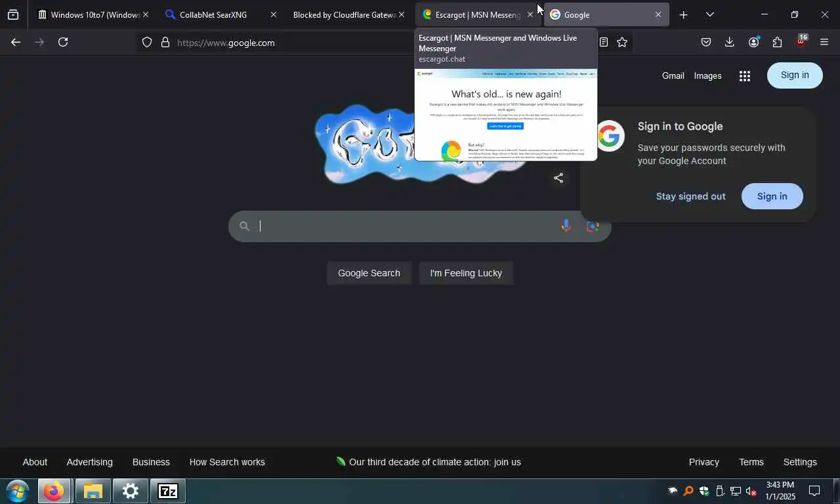Click the Escargot tab preview thumbnail
Viewport: 840px width, 504px height.
click(x=506, y=115)
